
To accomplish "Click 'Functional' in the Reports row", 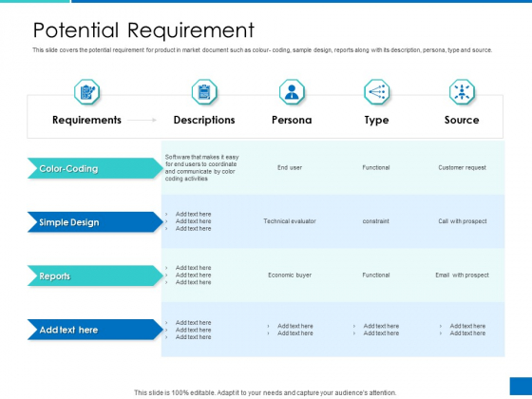I will (x=376, y=275).
